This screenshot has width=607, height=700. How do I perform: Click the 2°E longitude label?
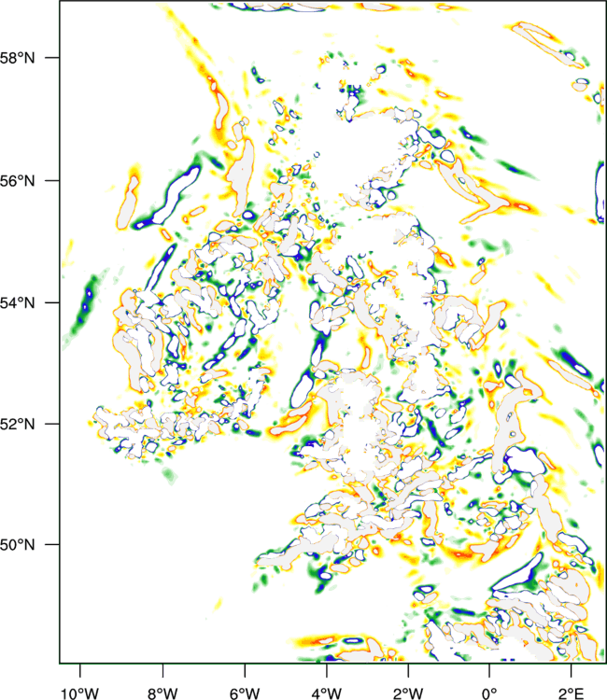coord(572,693)
